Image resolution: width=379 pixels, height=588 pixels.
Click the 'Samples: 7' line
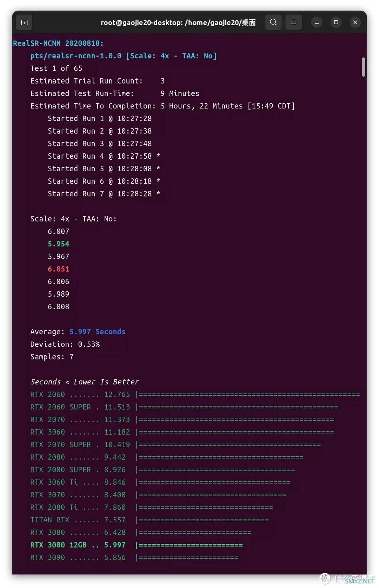point(52,357)
